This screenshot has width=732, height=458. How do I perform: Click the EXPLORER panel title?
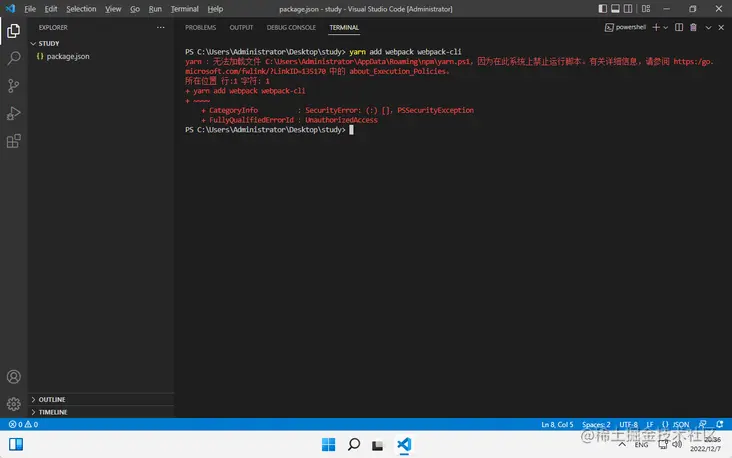click(x=53, y=28)
